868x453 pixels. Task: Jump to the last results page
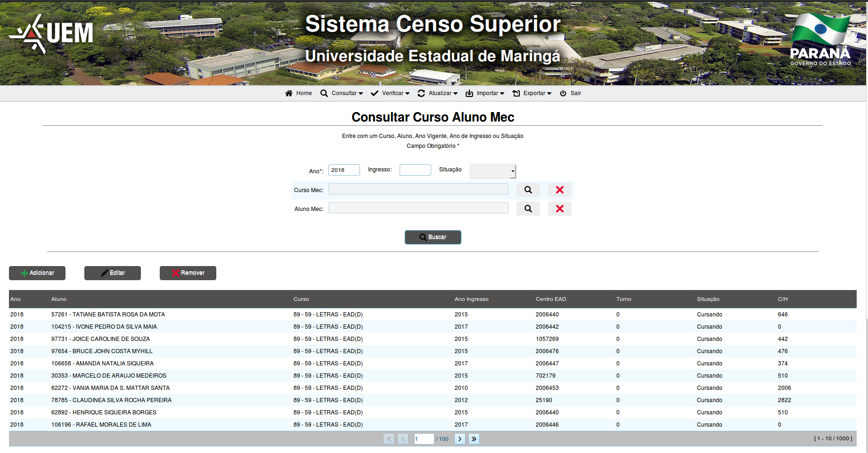tap(474, 438)
